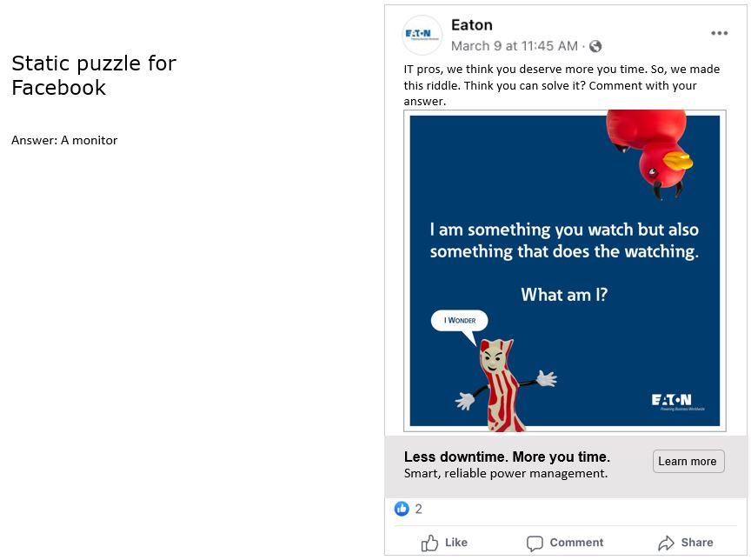Click the Eaton profile logo avatar
751x560 pixels.
coord(422,36)
